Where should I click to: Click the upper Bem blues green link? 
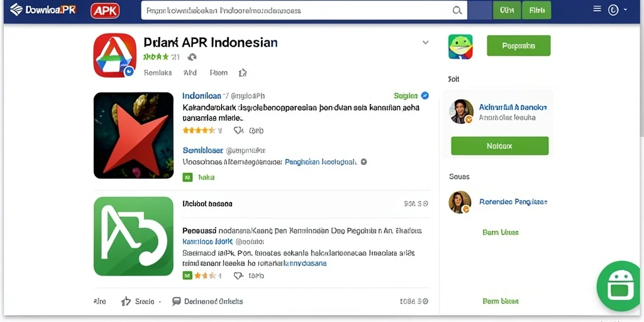[x=501, y=233]
